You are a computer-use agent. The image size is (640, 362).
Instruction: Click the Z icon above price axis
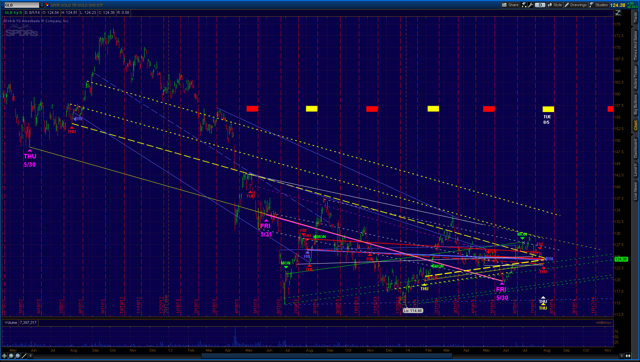(618, 13)
